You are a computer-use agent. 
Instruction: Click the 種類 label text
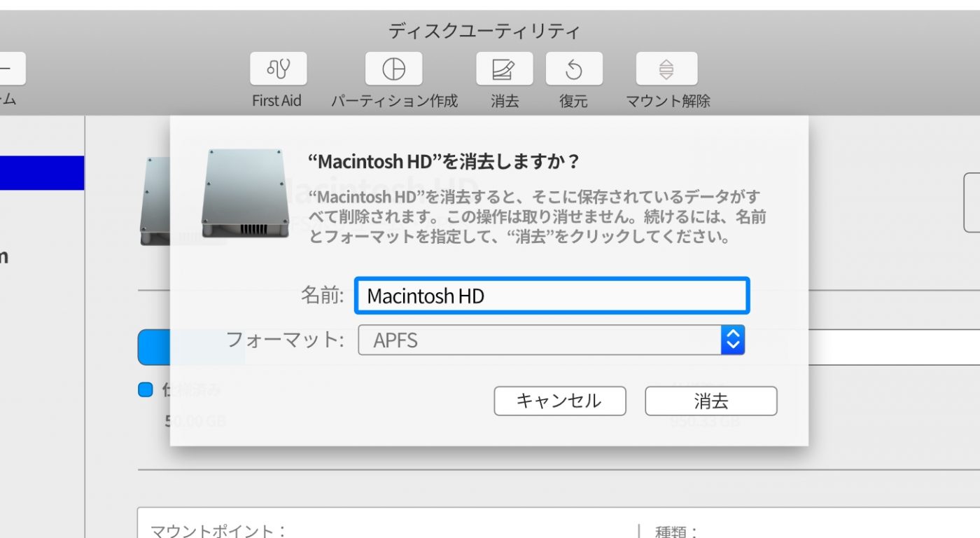(676, 532)
